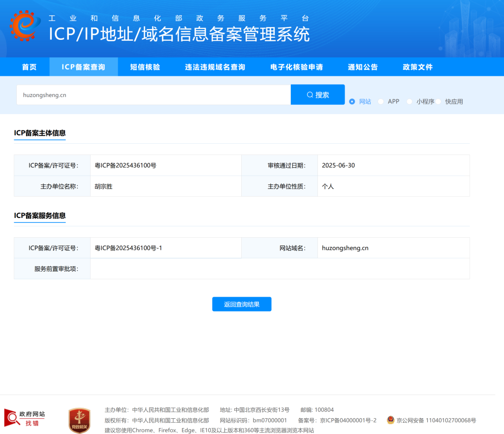Select the APP radio button

click(381, 101)
